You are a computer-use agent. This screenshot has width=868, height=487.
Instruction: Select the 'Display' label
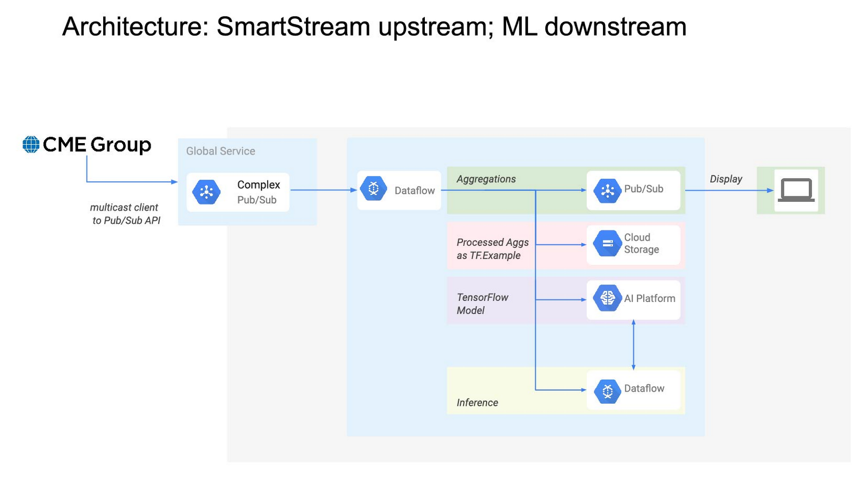pos(726,179)
